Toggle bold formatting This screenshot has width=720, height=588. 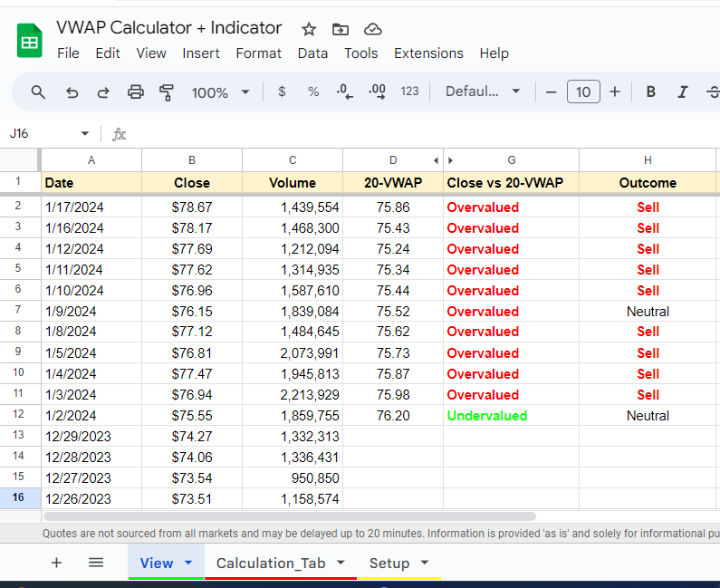click(x=650, y=92)
